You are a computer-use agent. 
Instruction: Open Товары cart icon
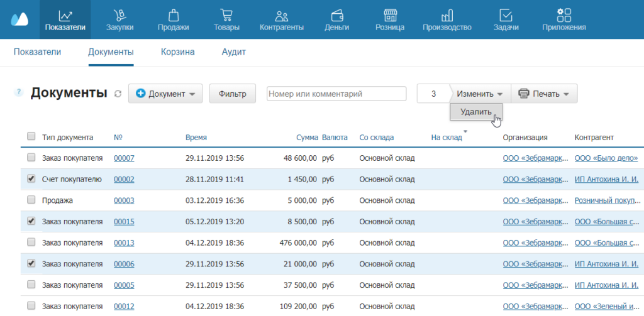(226, 15)
